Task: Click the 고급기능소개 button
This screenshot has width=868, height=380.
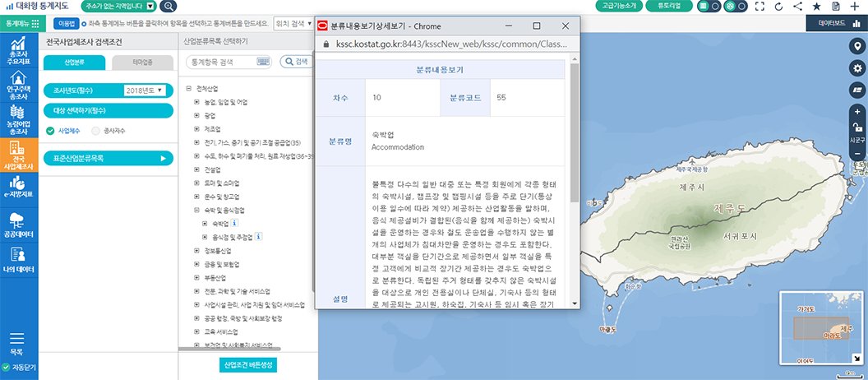Action: [x=620, y=6]
